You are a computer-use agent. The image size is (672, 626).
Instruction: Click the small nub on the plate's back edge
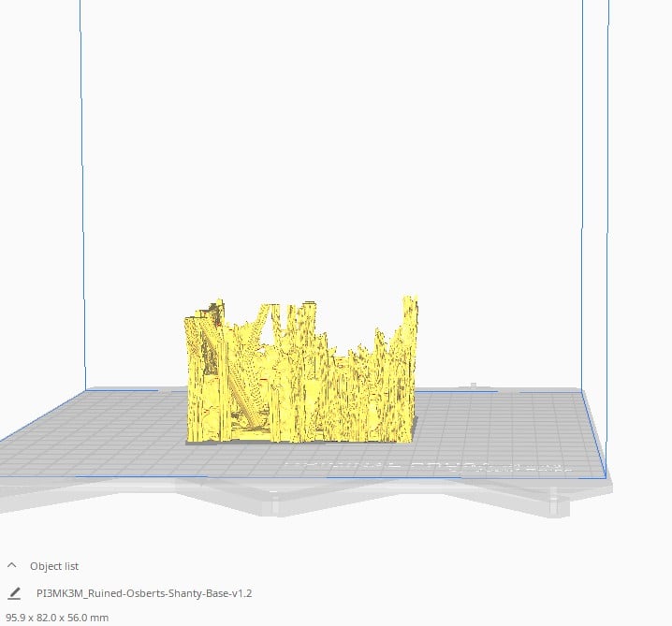pos(474,385)
